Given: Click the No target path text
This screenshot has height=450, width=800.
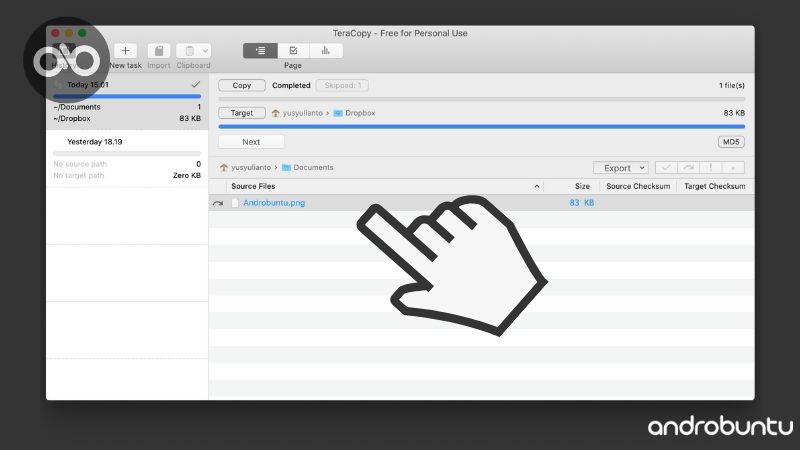Looking at the screenshot, I should click(x=79, y=176).
